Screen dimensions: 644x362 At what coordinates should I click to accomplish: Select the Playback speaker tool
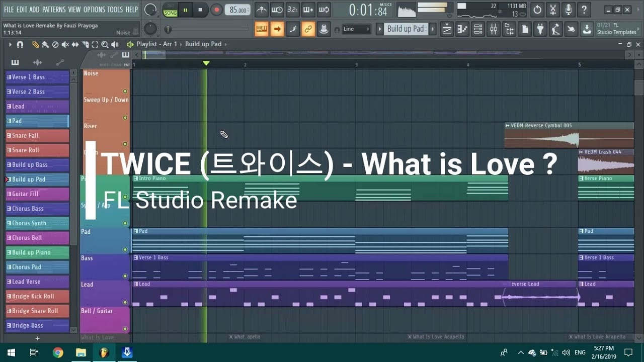click(115, 44)
